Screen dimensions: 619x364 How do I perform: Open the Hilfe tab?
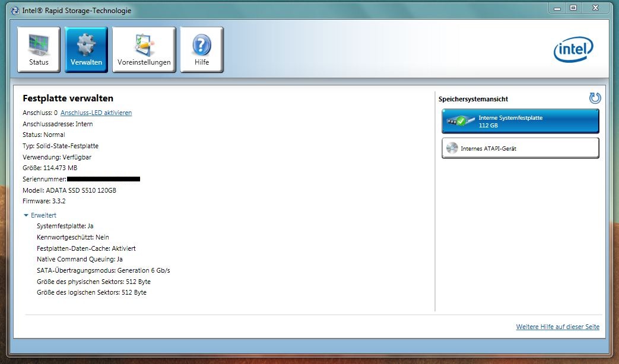pos(202,50)
